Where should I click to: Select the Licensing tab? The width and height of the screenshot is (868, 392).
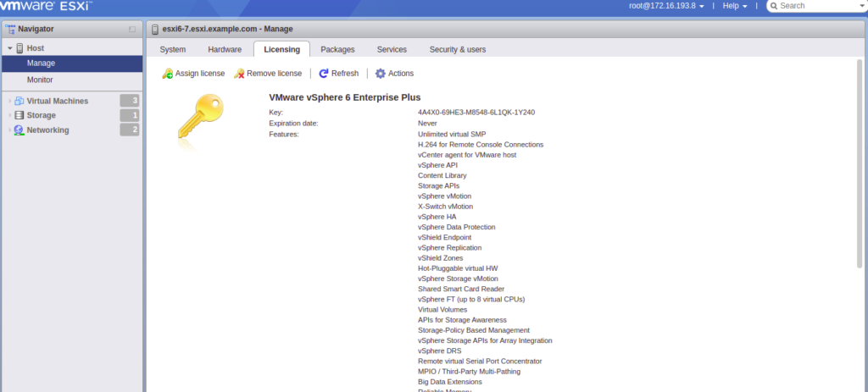[x=281, y=49]
